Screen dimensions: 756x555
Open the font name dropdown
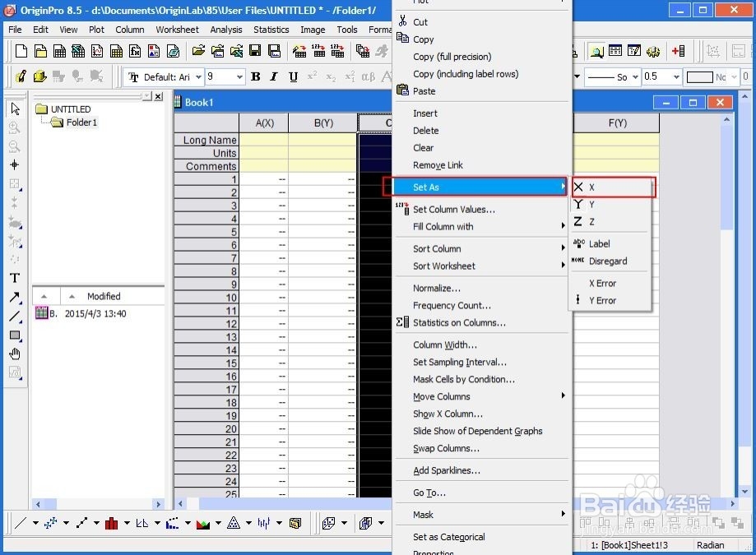click(x=198, y=77)
